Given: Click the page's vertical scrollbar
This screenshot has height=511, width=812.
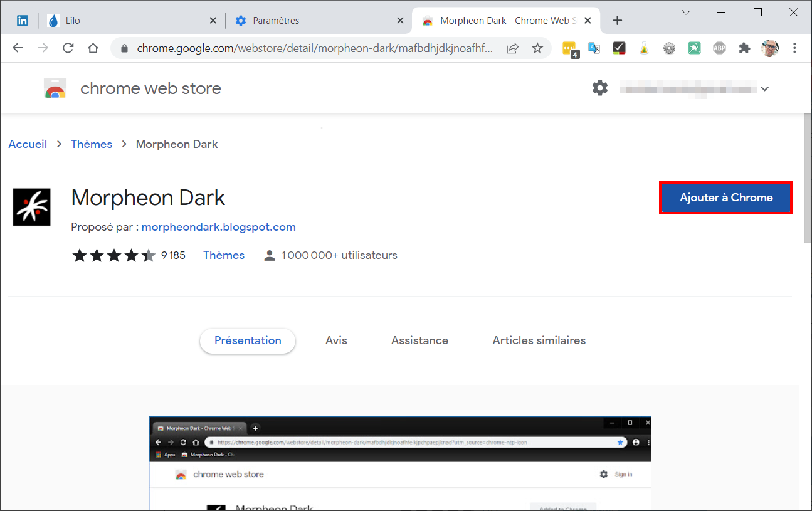Looking at the screenshot, I should 808,179.
